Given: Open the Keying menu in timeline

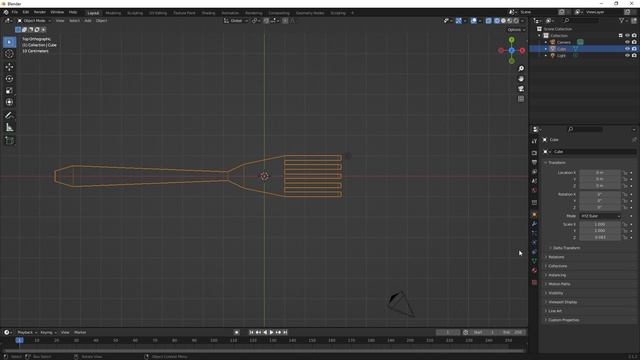Looking at the screenshot, I should click(48, 332).
